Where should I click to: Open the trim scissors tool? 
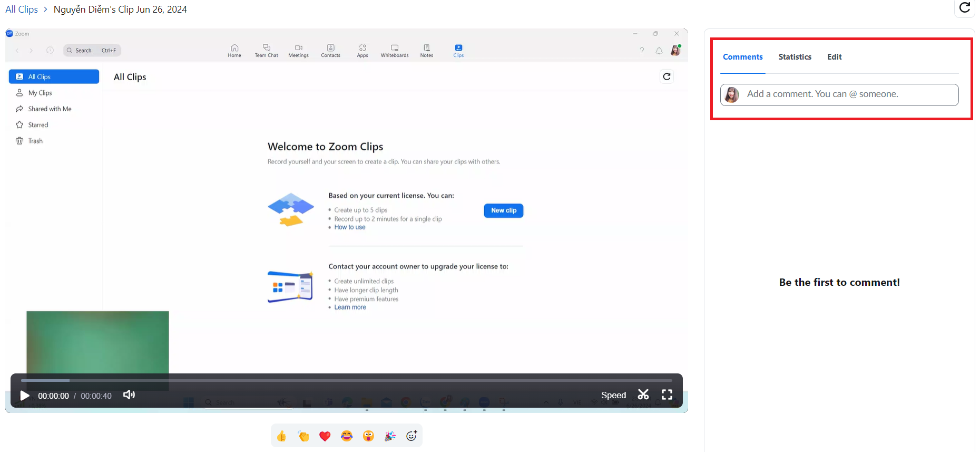coord(643,395)
